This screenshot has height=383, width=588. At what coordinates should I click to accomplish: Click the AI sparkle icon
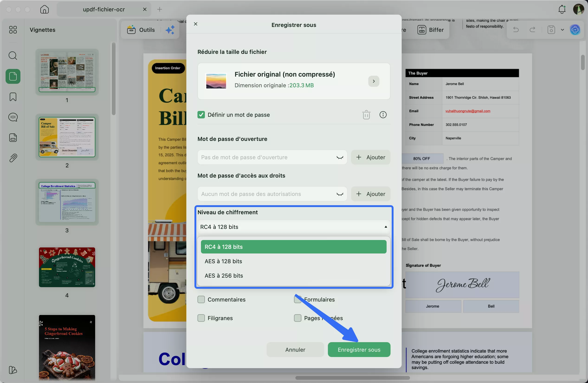click(x=170, y=30)
